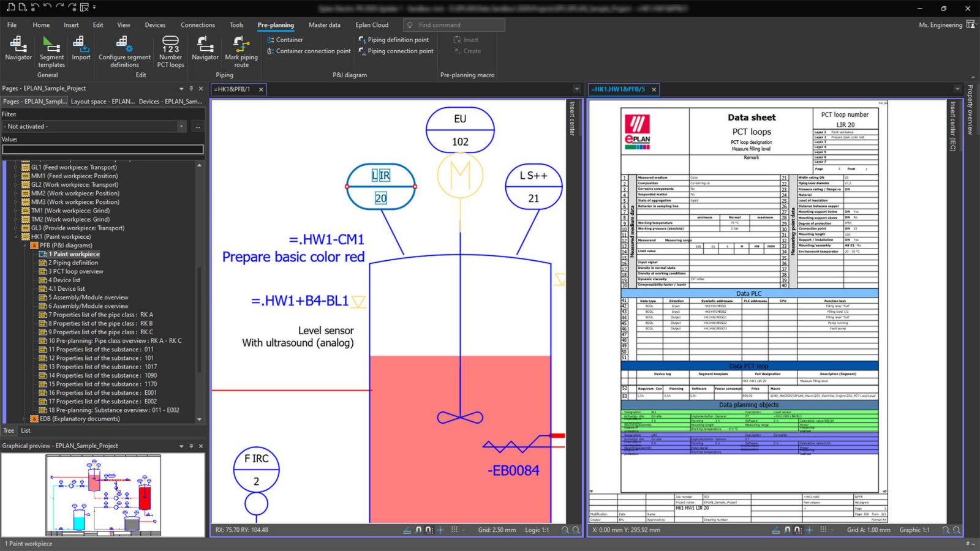Insert a Container connection point

coord(308,51)
